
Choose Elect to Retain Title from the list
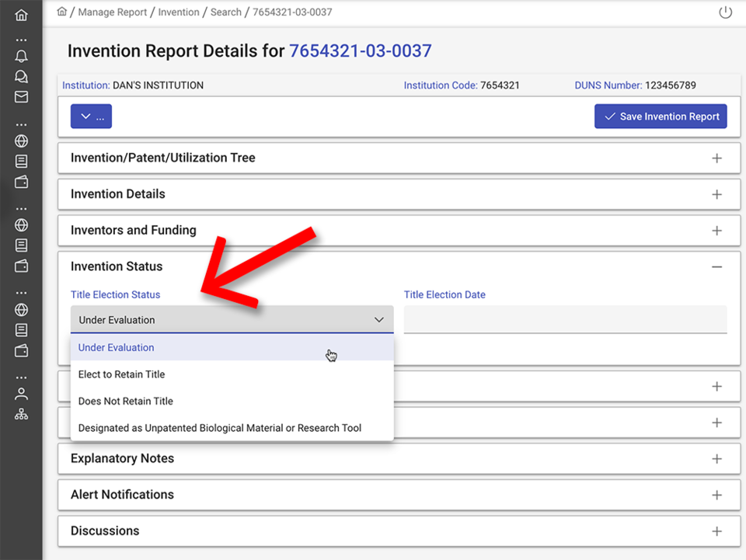pos(121,374)
